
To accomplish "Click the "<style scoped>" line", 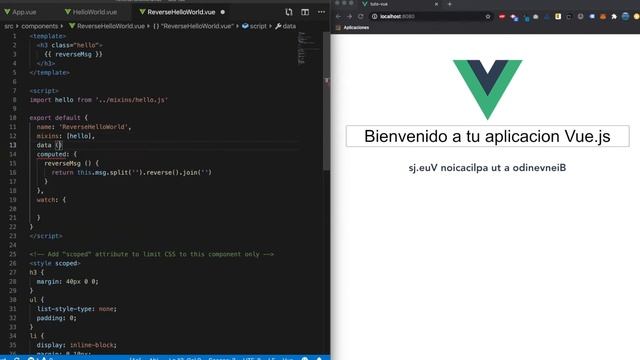I will click(x=55, y=264).
